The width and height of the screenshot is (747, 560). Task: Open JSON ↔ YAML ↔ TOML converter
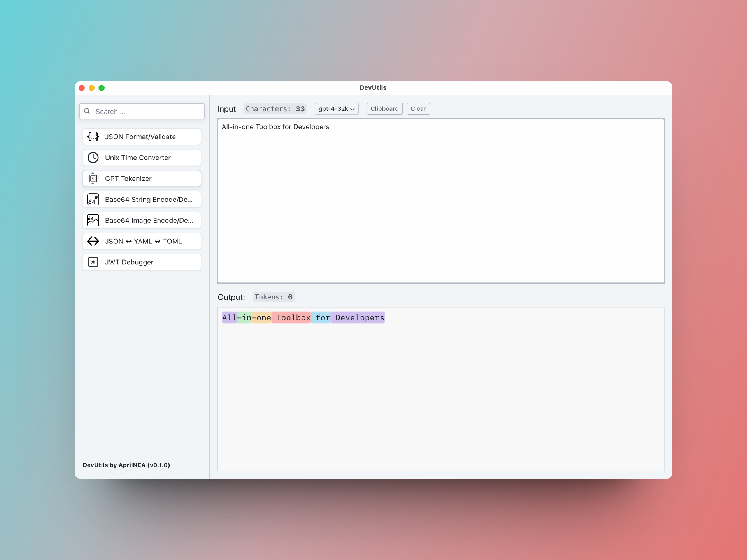[x=142, y=241]
